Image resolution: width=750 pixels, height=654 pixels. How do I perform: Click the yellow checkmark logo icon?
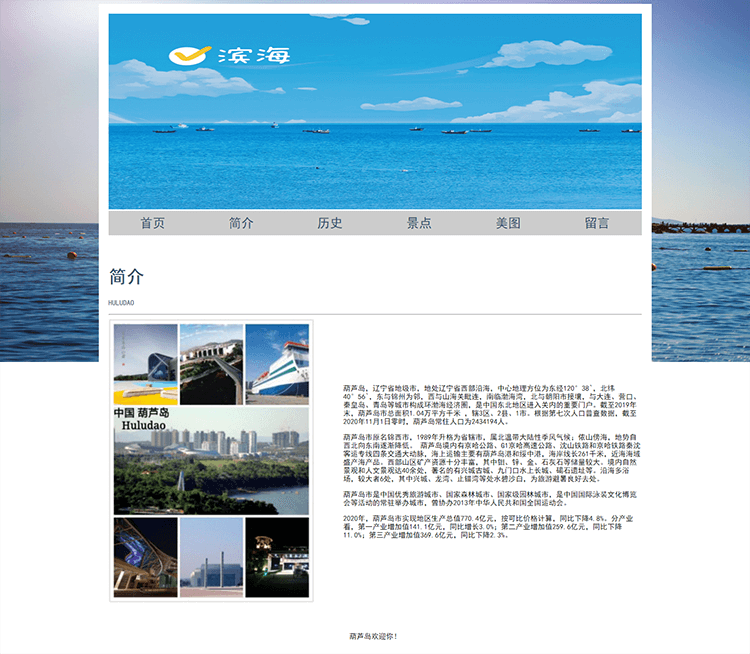tap(189, 55)
